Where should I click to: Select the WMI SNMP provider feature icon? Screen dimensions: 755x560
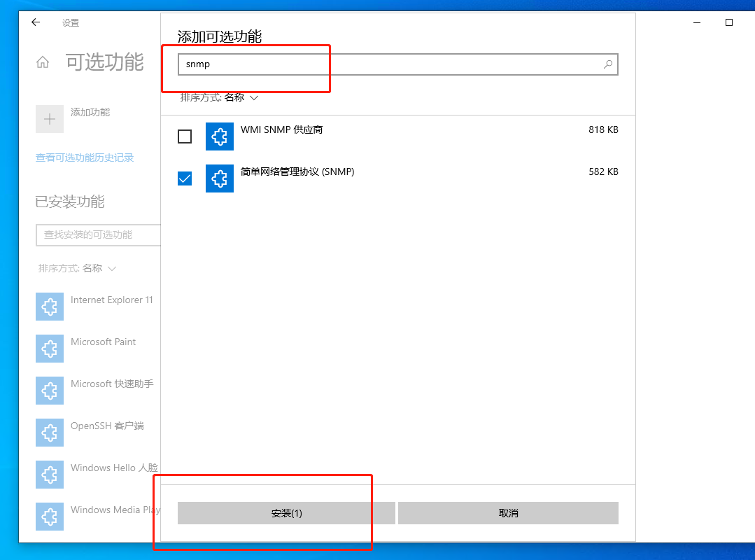coord(220,136)
